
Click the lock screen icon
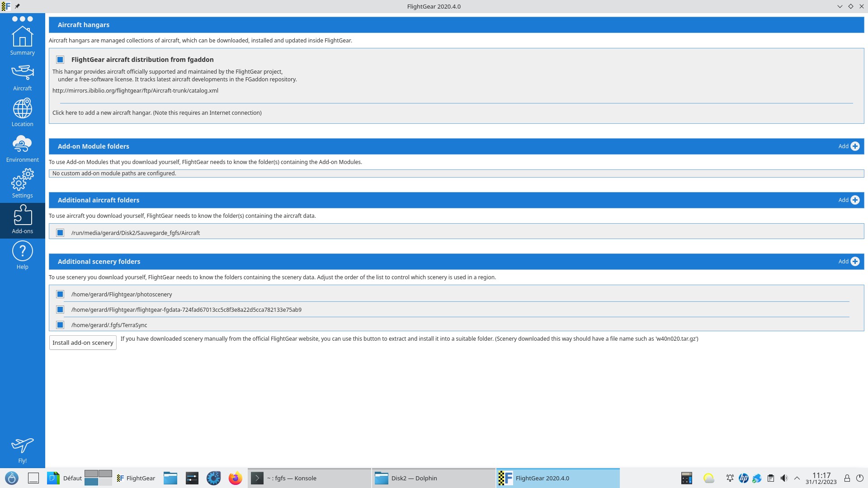coord(847,478)
